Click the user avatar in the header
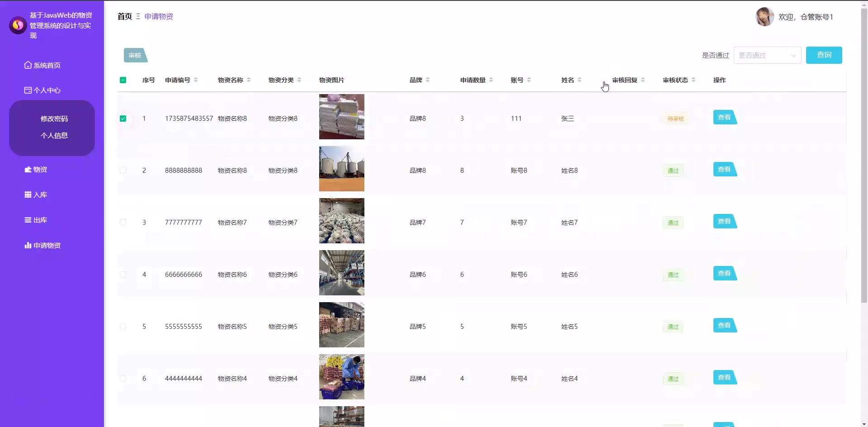 764,17
